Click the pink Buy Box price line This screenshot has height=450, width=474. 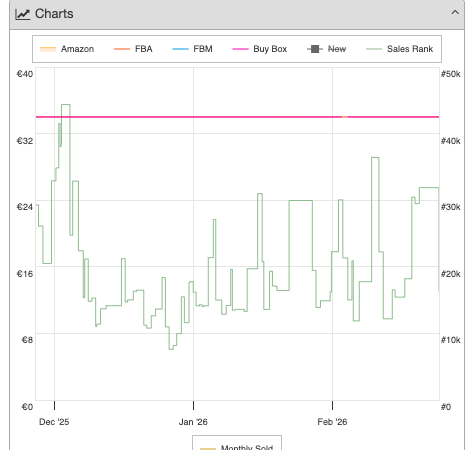237,117
